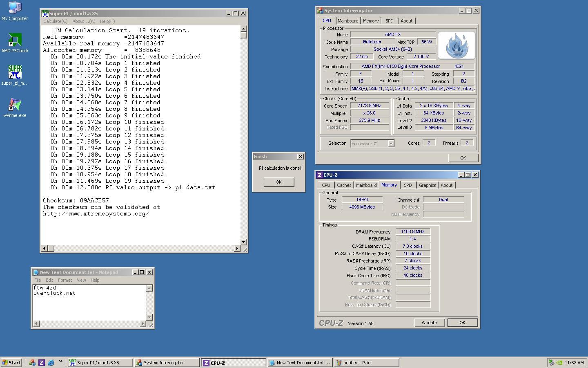Screen dimensions: 588x368
Task: Click the System Interrogator title bar icon
Action: (x=321, y=11)
